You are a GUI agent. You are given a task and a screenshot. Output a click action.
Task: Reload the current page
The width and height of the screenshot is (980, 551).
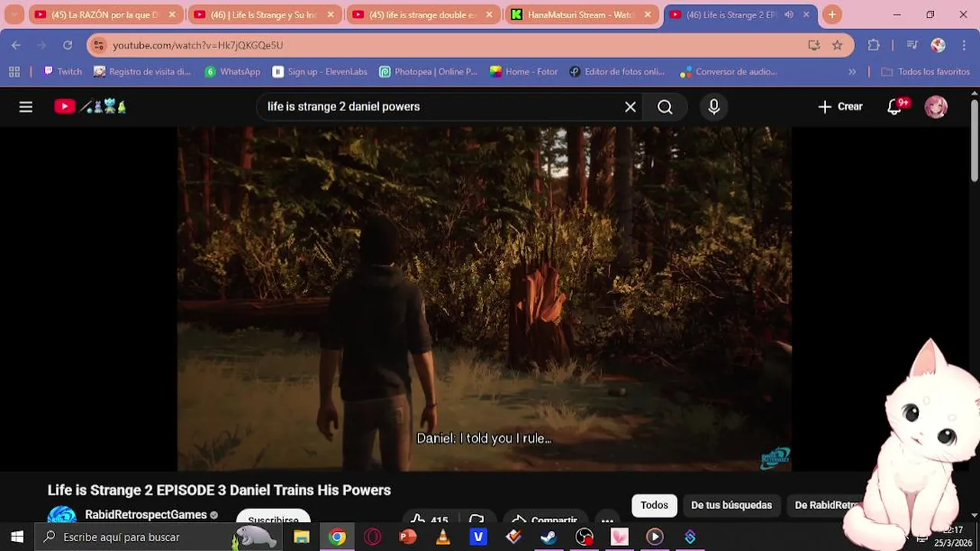[67, 45]
